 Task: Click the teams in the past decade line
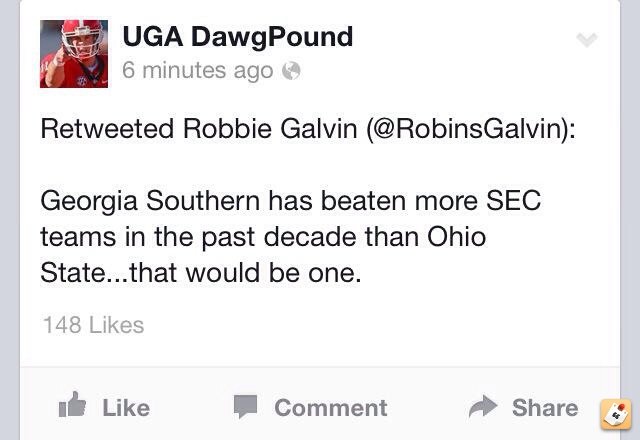(263, 237)
